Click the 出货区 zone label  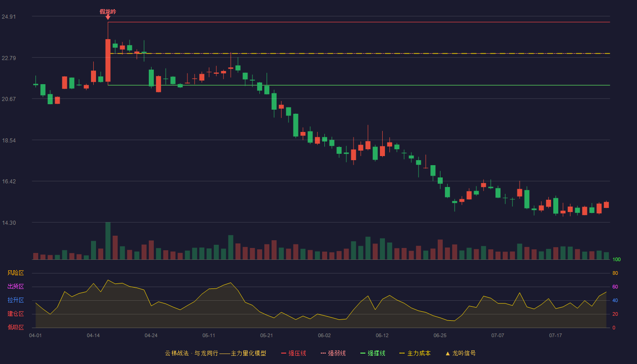point(15,287)
